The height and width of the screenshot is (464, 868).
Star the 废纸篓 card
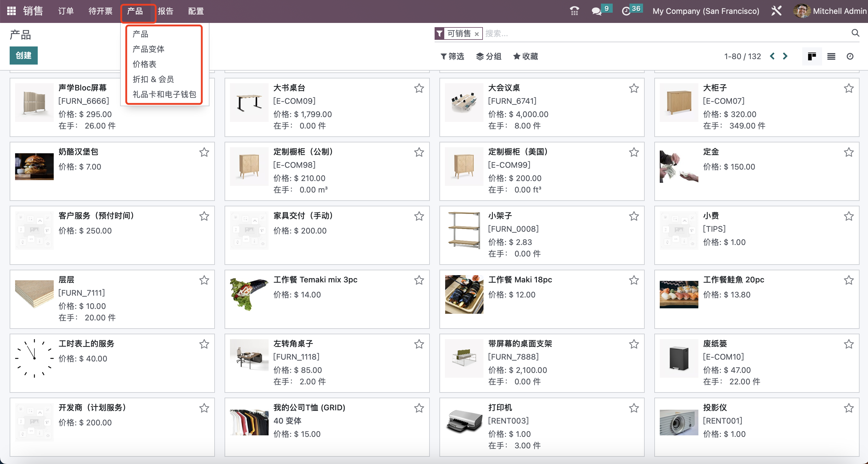(848, 344)
